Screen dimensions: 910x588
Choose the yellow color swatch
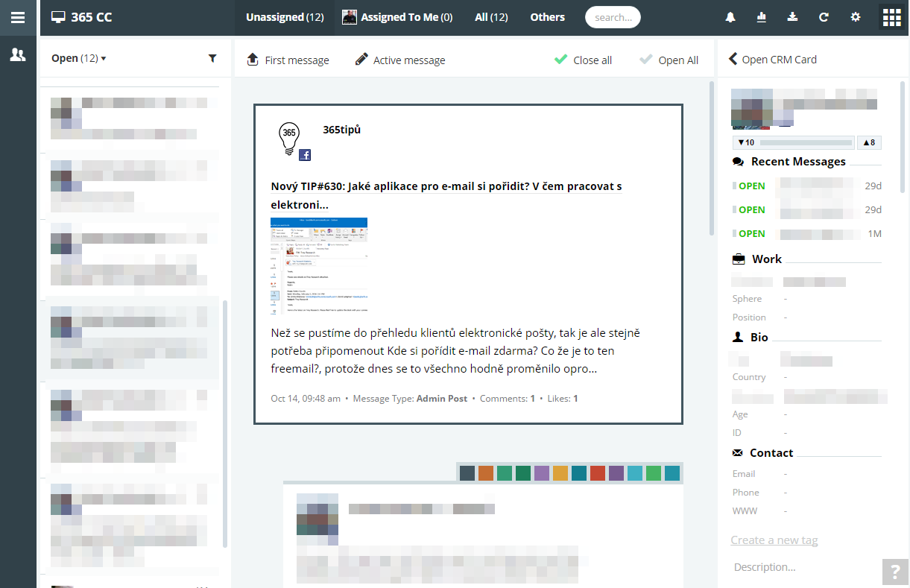pyautogui.click(x=560, y=473)
